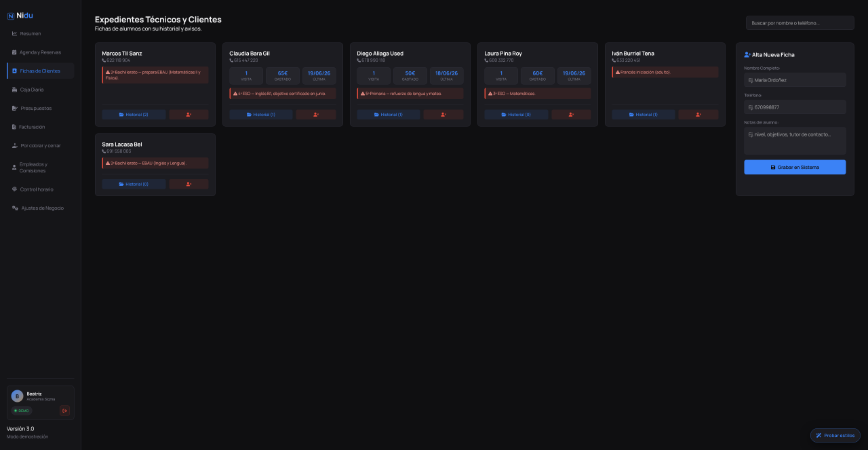Delete client on Diego Aliaga Used card
Image resolution: width=868 pixels, height=450 pixels.
[443, 115]
